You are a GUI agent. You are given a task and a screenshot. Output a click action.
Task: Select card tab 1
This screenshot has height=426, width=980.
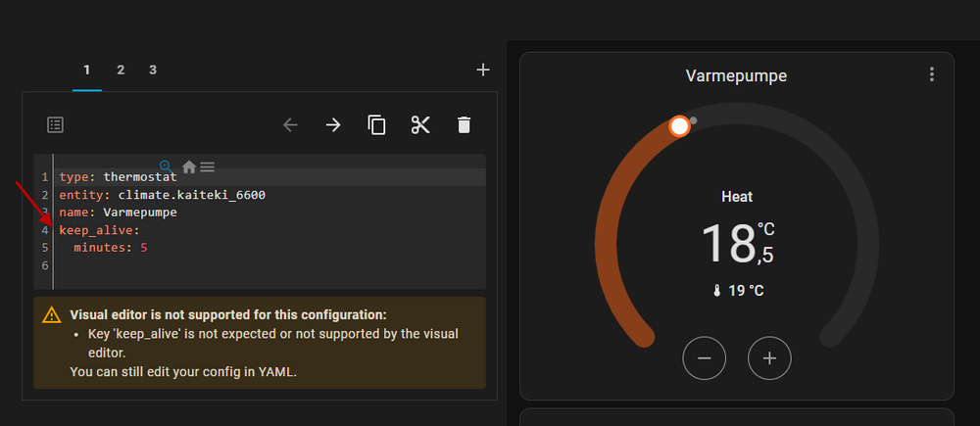click(87, 70)
